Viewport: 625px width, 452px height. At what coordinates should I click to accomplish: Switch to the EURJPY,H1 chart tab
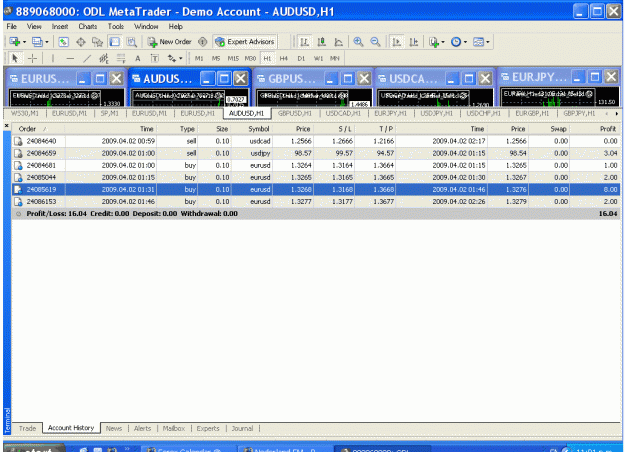point(391,114)
